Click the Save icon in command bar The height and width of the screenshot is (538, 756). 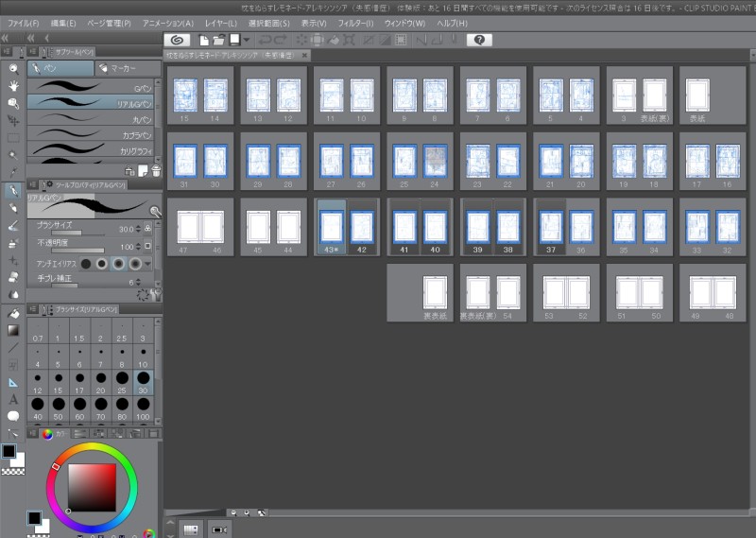click(234, 40)
